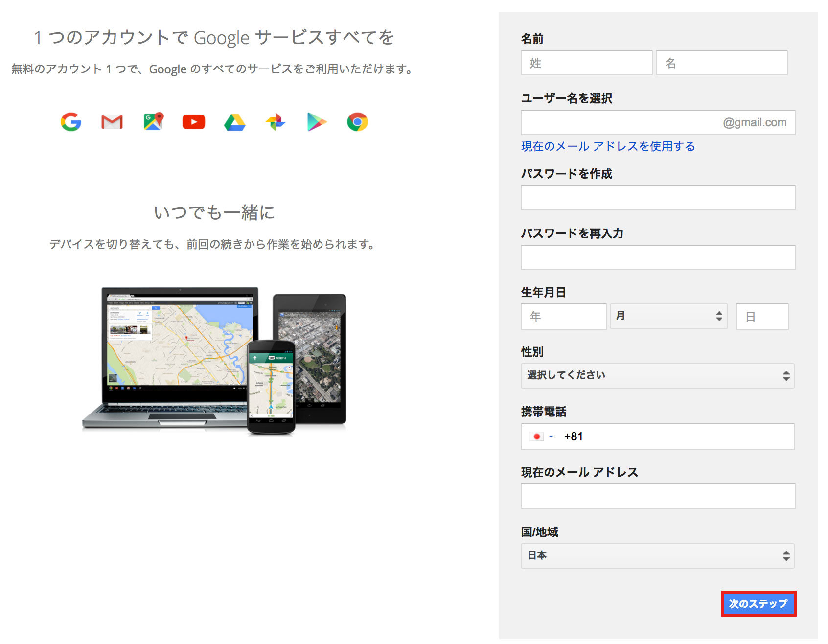The width and height of the screenshot is (828, 644).
Task: Click the YouTube play icon
Action: (x=194, y=122)
